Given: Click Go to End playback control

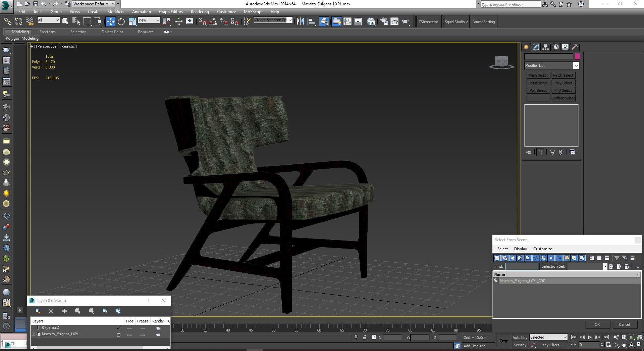Looking at the screenshot, I should pos(606,337).
